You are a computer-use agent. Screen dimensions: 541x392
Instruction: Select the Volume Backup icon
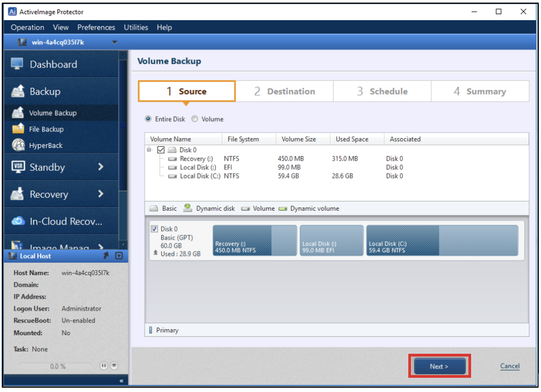18,113
